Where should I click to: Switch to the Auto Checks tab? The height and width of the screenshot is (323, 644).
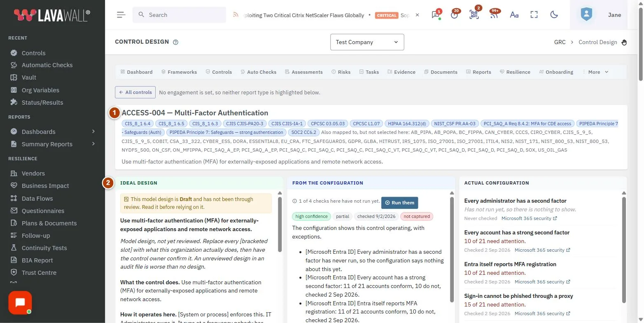tap(258, 72)
